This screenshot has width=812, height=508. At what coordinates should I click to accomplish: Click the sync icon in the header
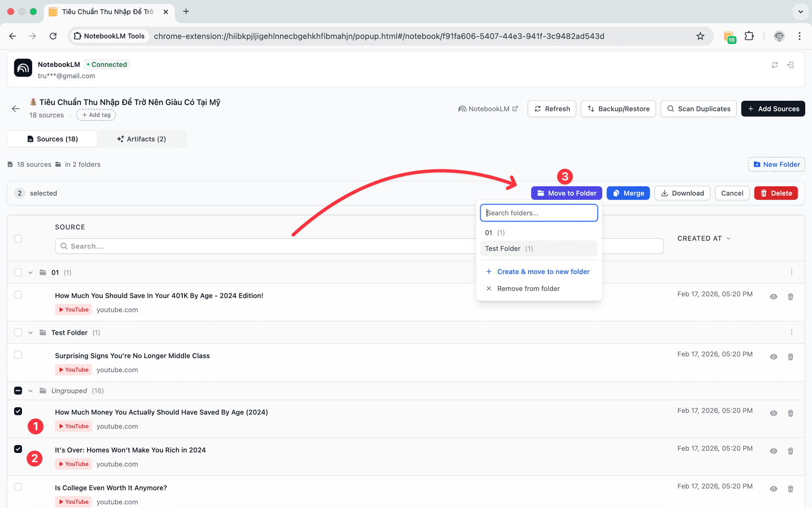click(x=774, y=65)
